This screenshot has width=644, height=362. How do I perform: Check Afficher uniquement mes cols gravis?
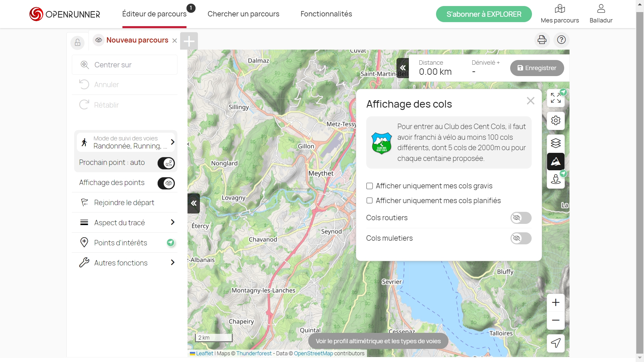pos(369,186)
